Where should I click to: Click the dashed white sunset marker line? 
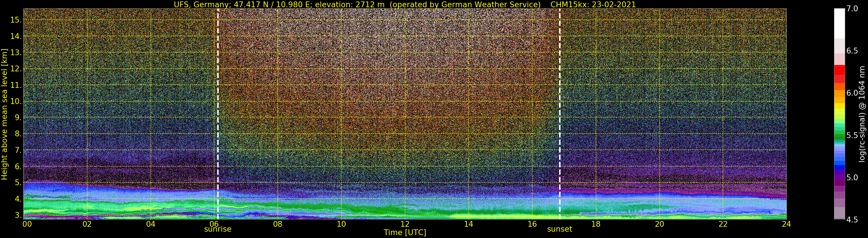tap(560, 114)
